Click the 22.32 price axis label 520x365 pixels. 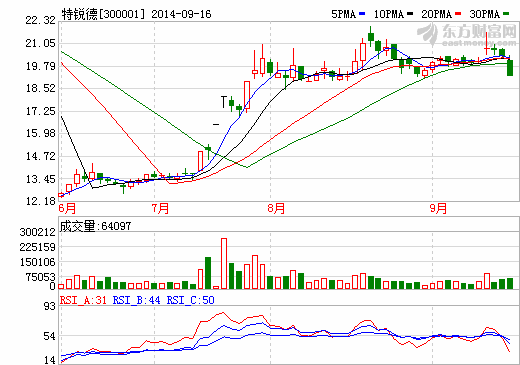(x=41, y=20)
